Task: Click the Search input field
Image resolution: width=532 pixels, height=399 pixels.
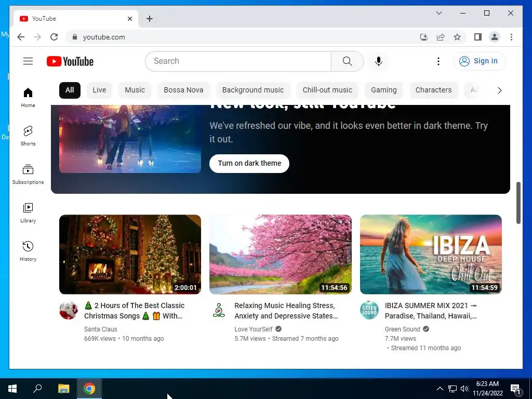Action: pyautogui.click(x=238, y=61)
